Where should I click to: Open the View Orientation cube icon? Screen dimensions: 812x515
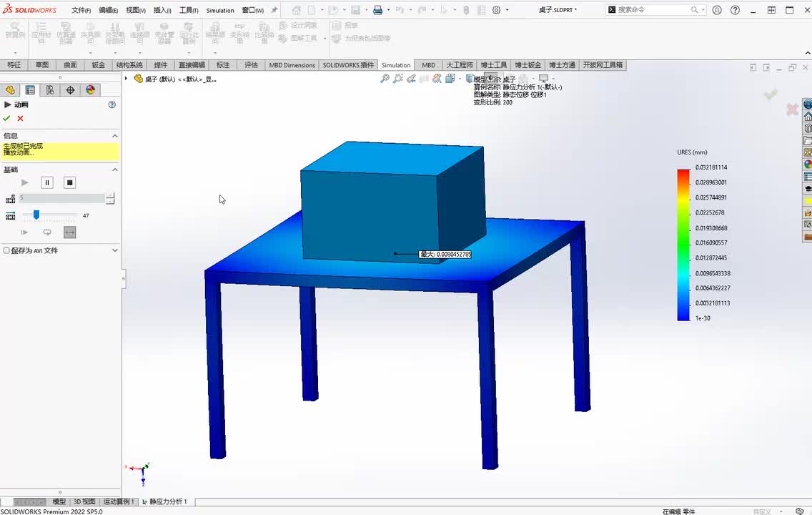[450, 78]
